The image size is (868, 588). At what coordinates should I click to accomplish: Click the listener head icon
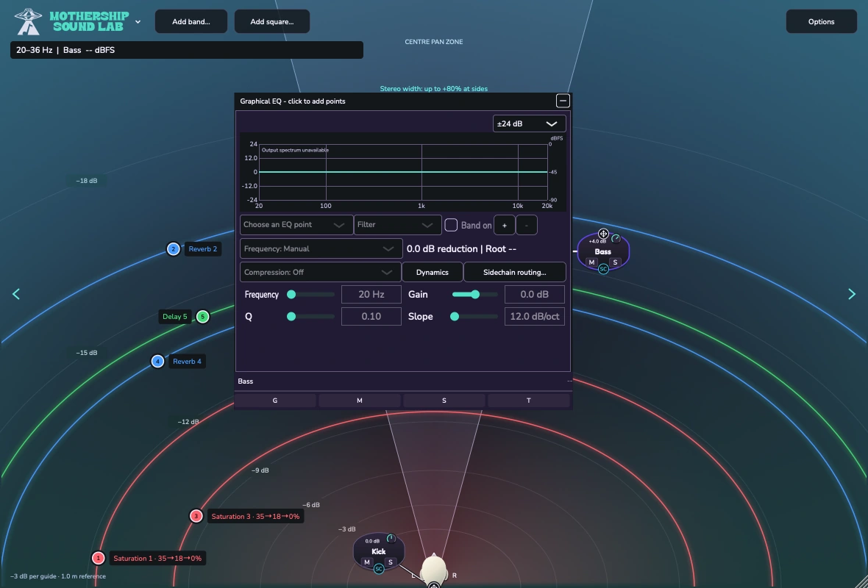pyautogui.click(x=433, y=570)
